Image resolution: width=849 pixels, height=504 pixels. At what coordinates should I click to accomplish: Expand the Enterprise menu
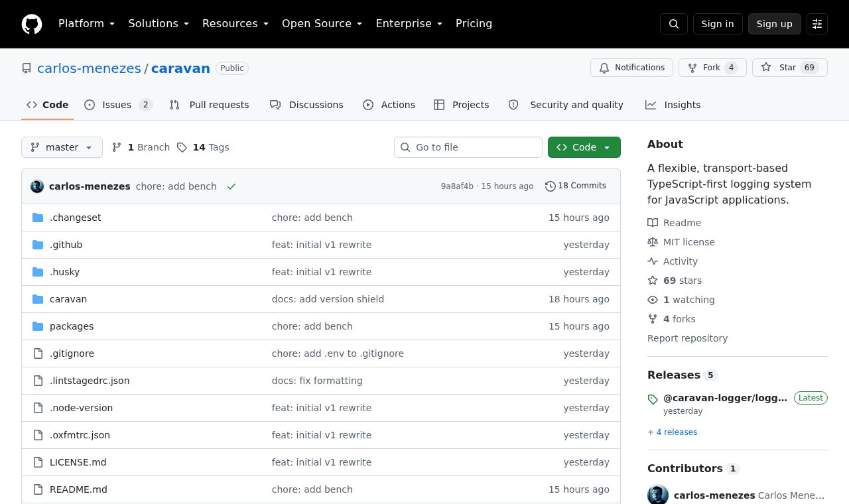pyautogui.click(x=409, y=24)
